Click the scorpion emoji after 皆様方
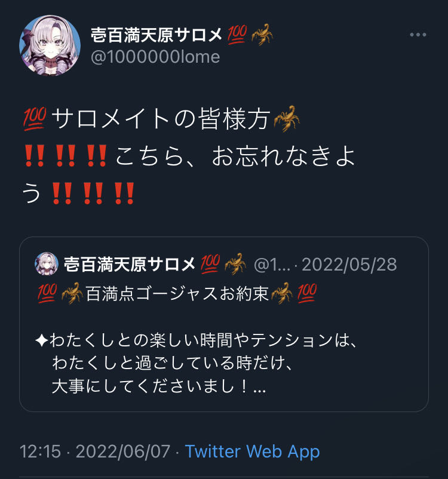Viewport: 448px width, 479px height. point(287,118)
